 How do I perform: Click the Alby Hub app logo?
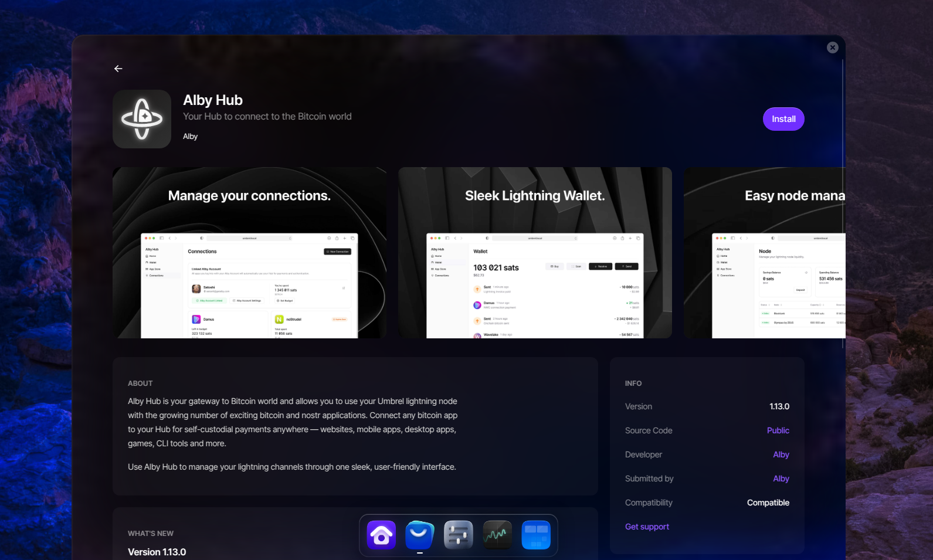point(142,119)
